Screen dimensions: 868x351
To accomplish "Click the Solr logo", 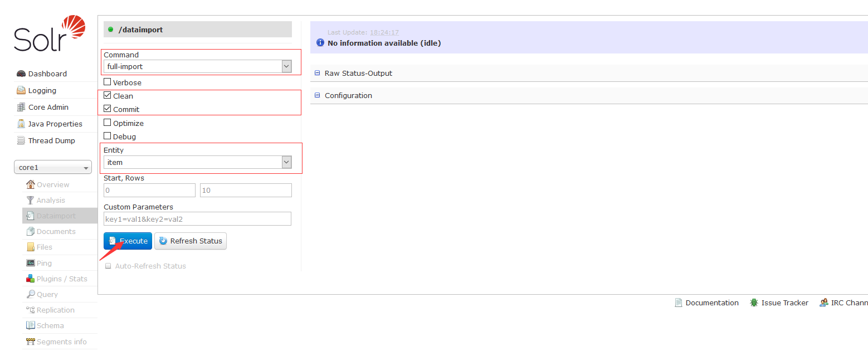I will click(50, 34).
